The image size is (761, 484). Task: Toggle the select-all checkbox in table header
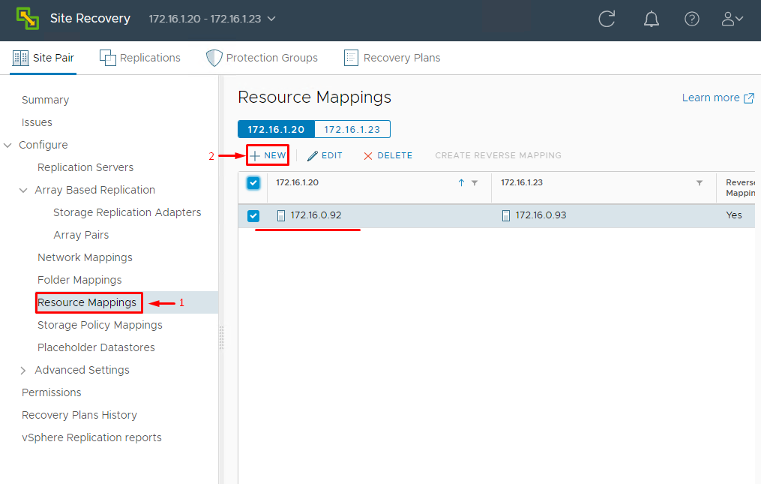click(x=253, y=183)
